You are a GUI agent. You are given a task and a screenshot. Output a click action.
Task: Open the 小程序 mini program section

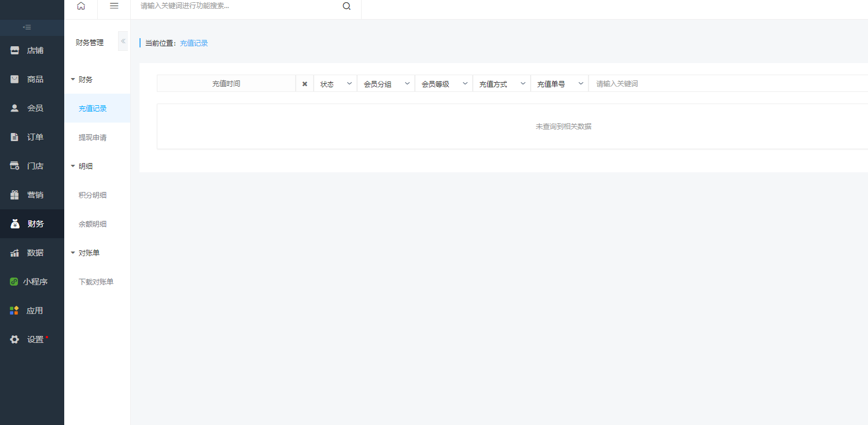32,282
